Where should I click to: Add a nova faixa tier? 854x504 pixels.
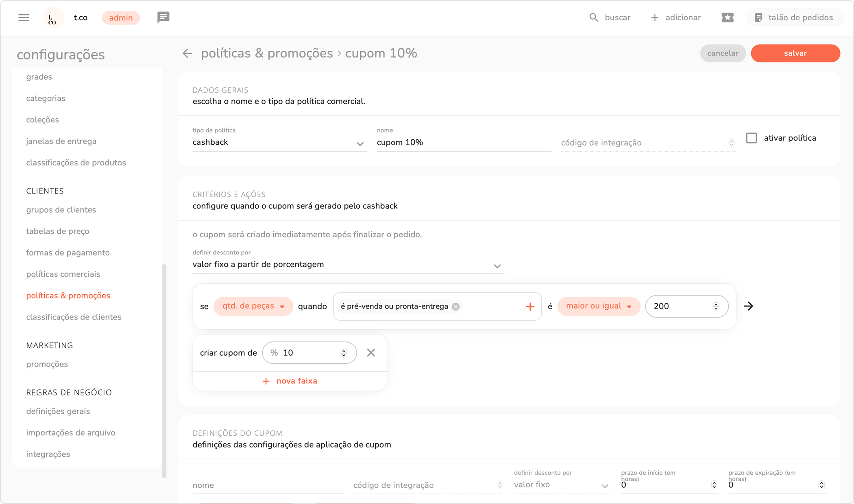[x=290, y=381]
